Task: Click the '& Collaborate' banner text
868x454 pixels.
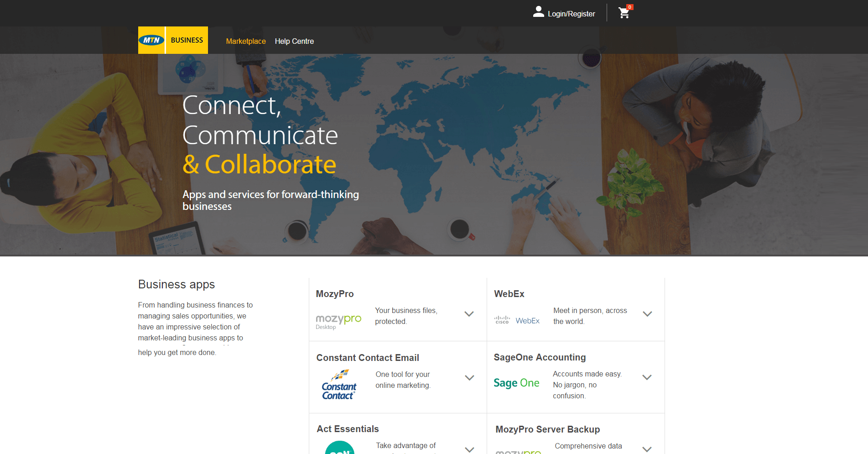Action: tap(260, 164)
